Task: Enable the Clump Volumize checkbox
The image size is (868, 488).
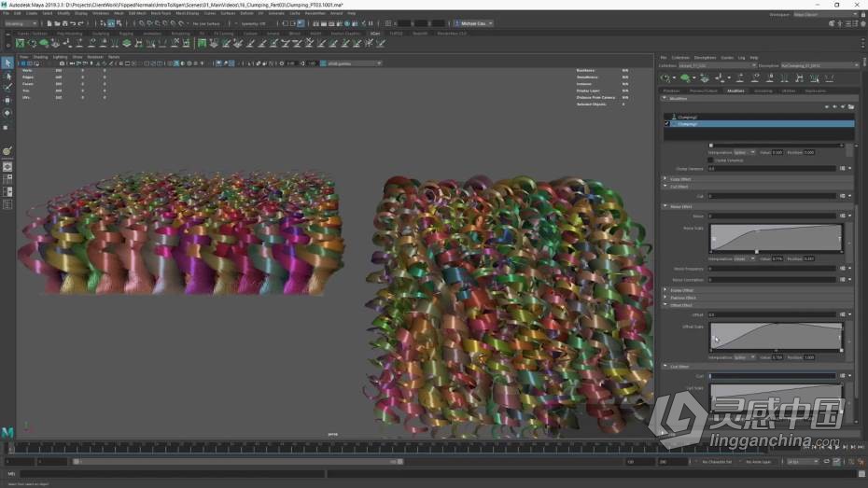Action: click(711, 160)
